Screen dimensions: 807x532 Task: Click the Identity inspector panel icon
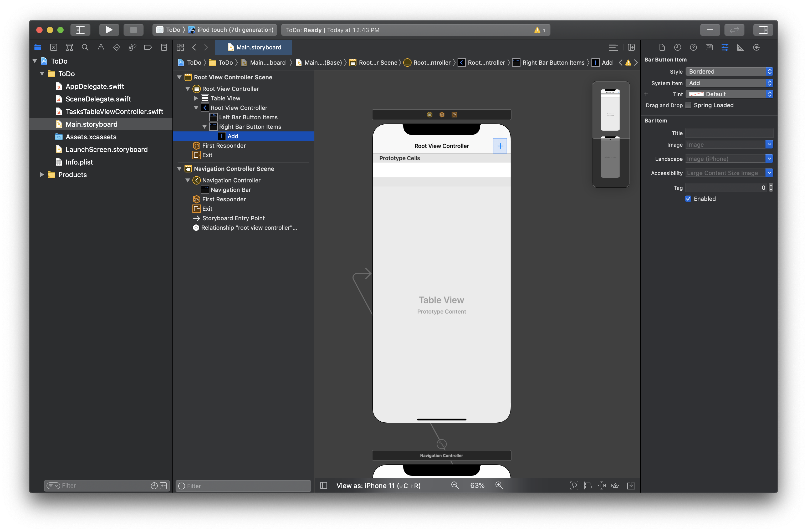(x=708, y=47)
